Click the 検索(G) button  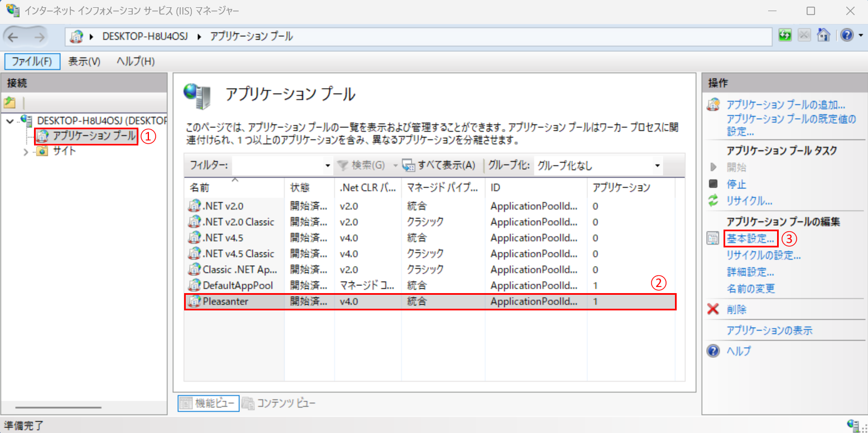tap(361, 165)
